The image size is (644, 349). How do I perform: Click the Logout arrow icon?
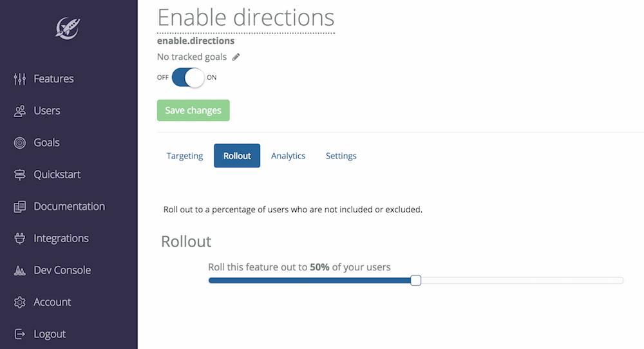click(19, 334)
